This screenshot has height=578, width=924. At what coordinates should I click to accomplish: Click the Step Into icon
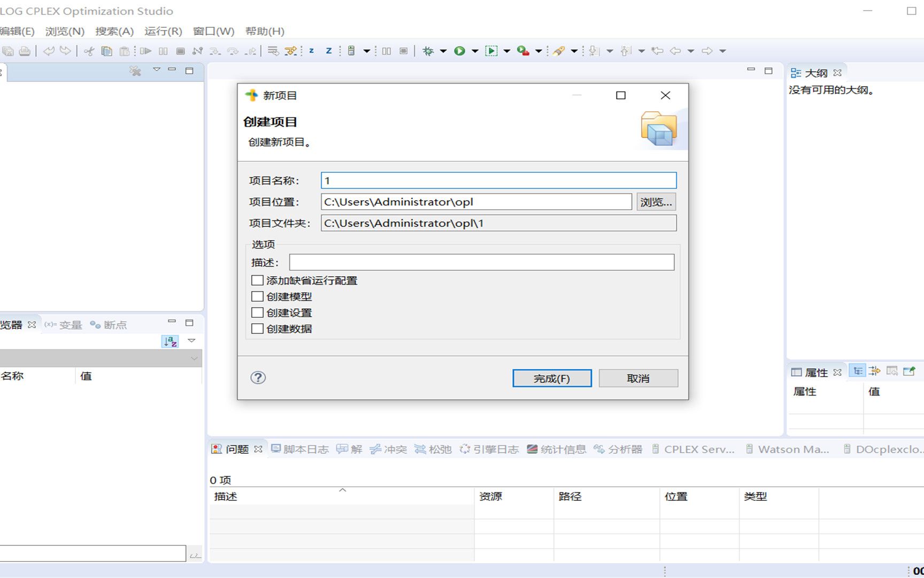(x=215, y=51)
